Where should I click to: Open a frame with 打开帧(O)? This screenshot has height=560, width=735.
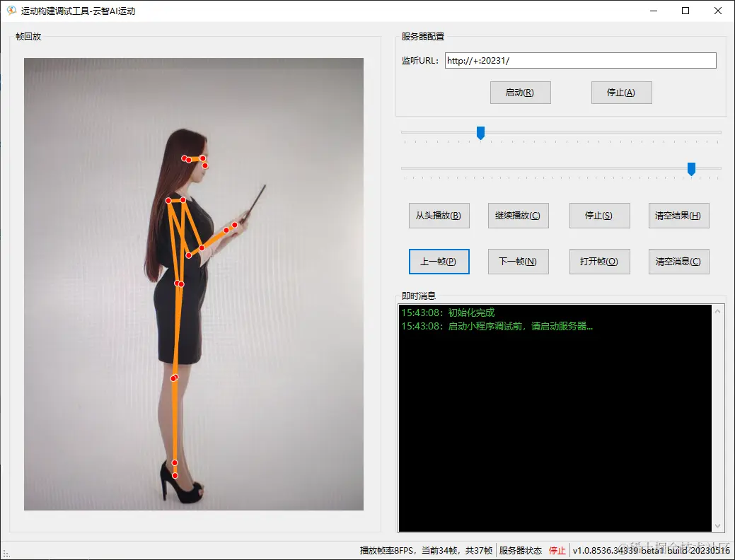[x=600, y=262]
